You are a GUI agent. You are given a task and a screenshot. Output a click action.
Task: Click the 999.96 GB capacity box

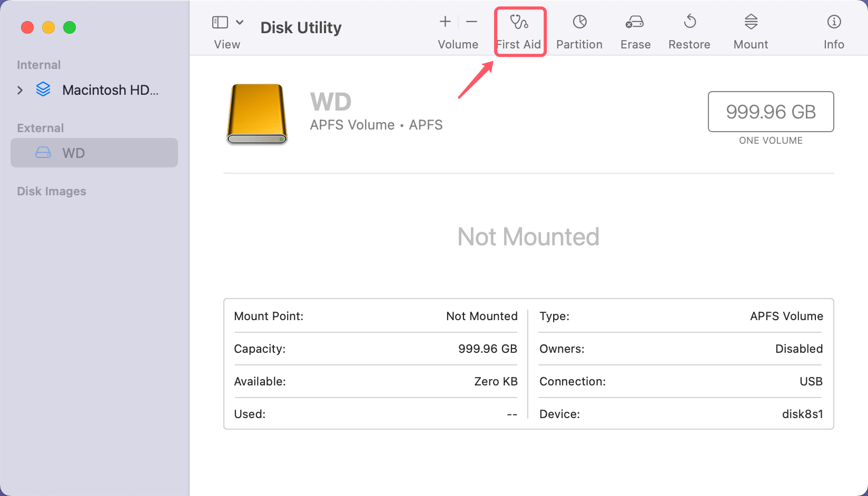pos(771,112)
